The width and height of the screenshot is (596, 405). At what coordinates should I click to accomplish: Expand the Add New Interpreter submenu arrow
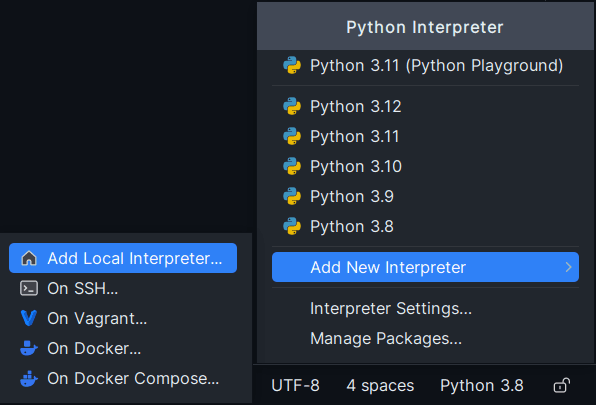tap(569, 267)
